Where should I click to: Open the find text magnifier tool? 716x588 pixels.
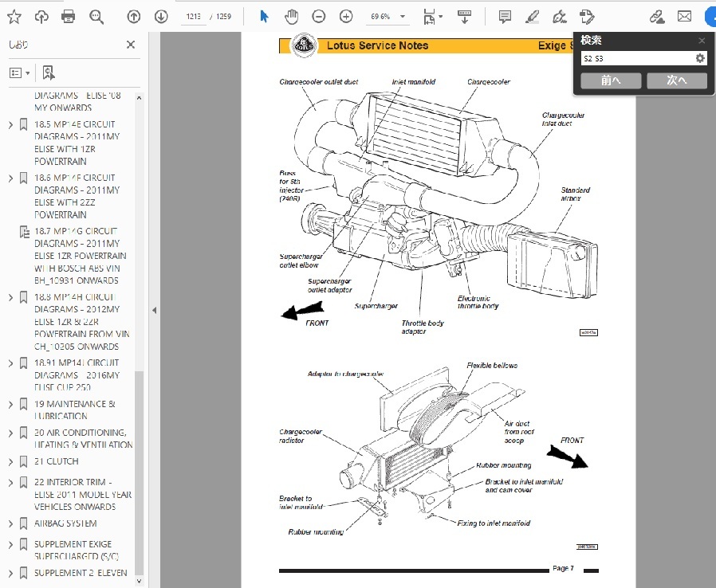[96, 17]
